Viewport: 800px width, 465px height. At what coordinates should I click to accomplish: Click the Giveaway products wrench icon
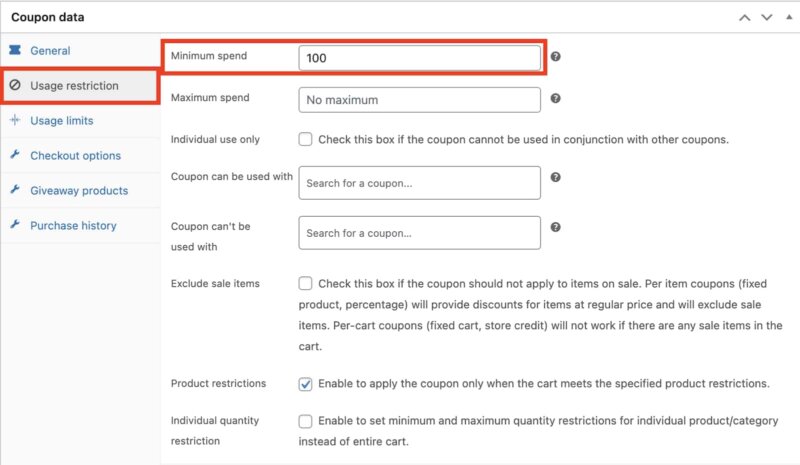(15, 191)
